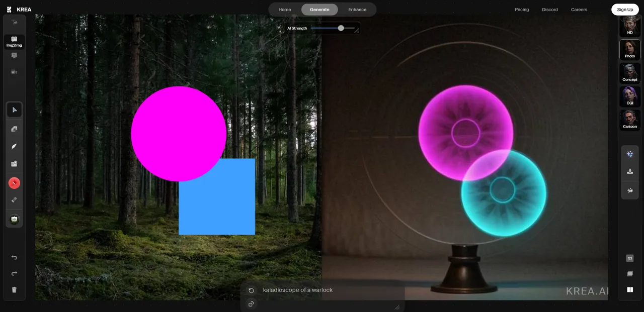Screen dimensions: 644x312
Task: Follow the Discord link
Action: 550,10
